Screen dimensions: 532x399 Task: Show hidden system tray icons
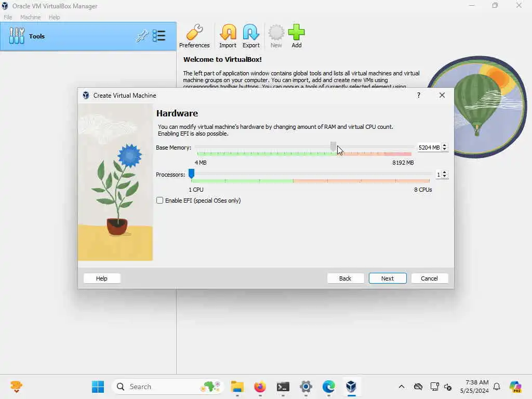click(402, 387)
